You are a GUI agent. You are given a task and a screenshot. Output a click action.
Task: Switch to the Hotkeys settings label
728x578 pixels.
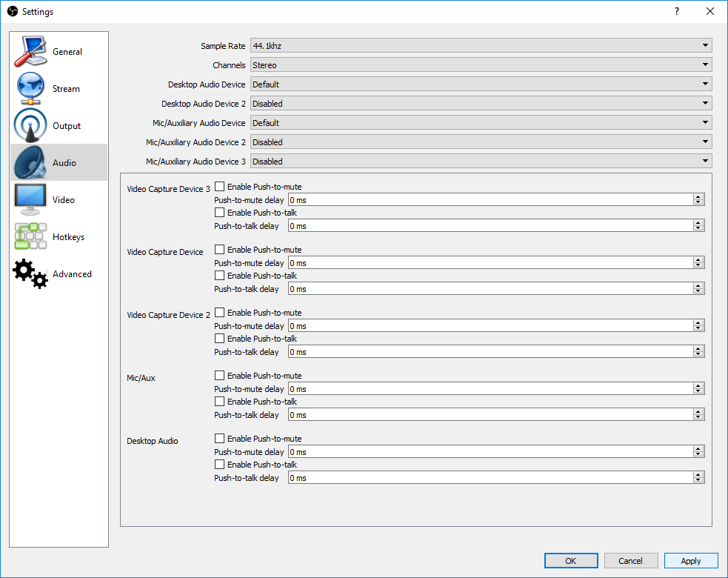[68, 237]
